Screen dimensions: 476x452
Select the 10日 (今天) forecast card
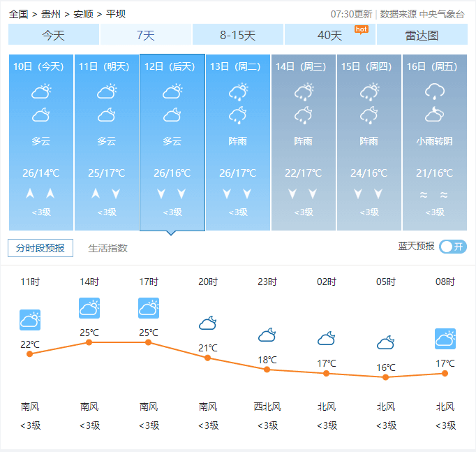(x=41, y=142)
